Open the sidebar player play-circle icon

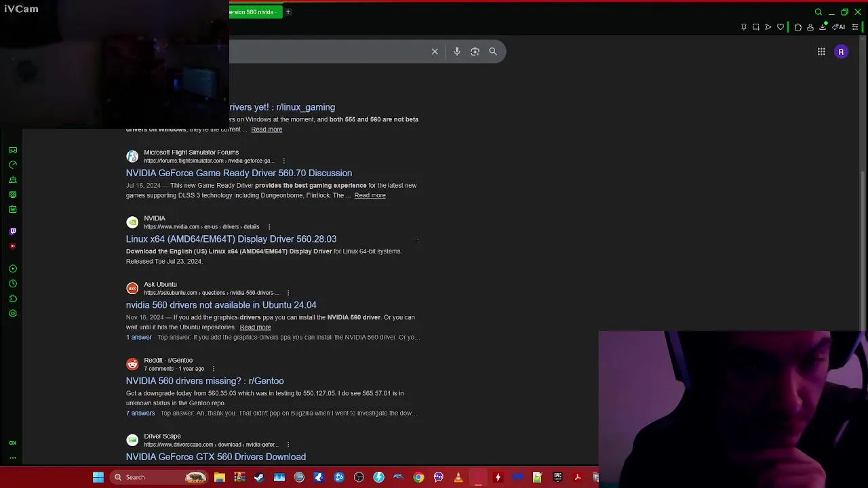13,269
